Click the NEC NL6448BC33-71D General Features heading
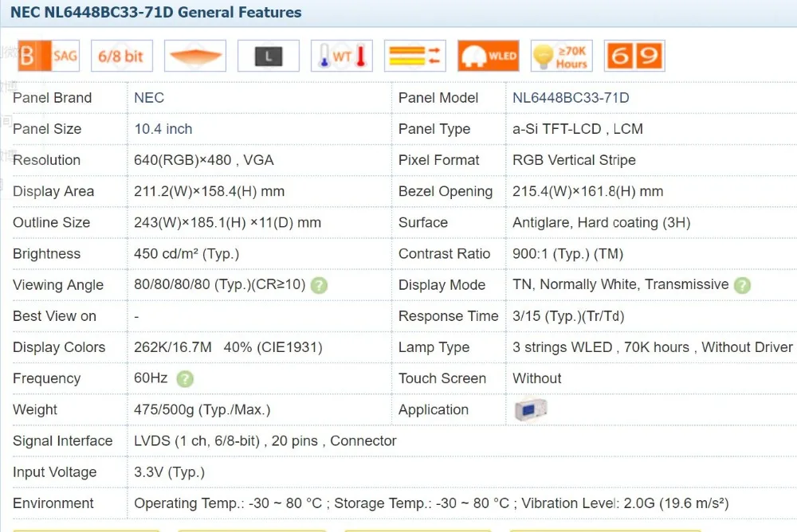Viewport: 797px width, 532px height. pos(156,12)
